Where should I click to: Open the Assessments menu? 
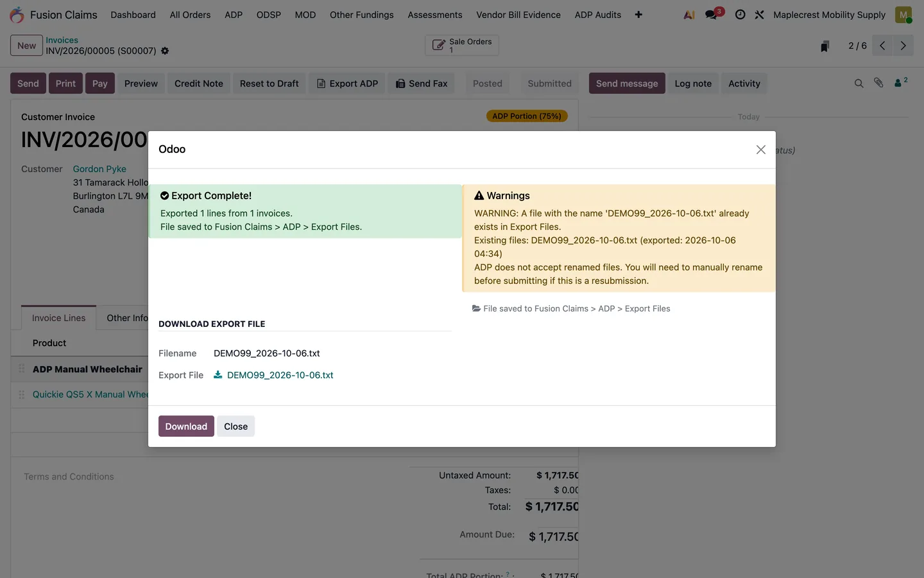tap(435, 15)
